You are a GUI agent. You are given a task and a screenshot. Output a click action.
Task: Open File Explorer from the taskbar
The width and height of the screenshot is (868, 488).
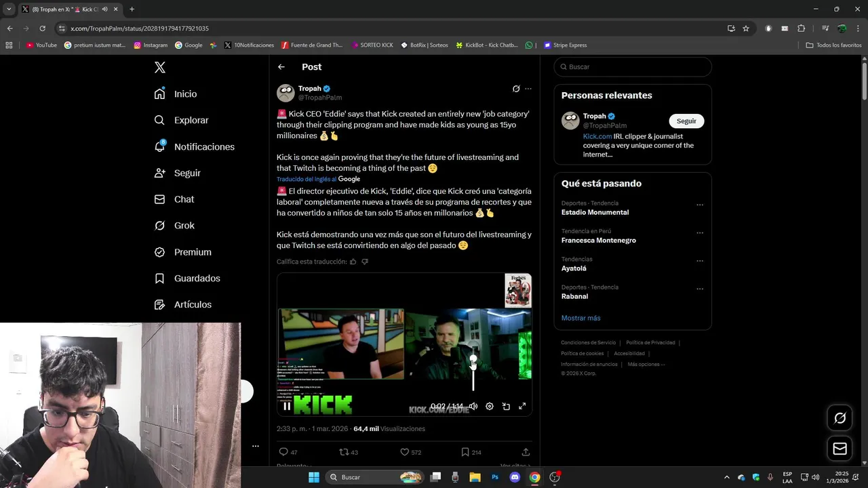475,477
